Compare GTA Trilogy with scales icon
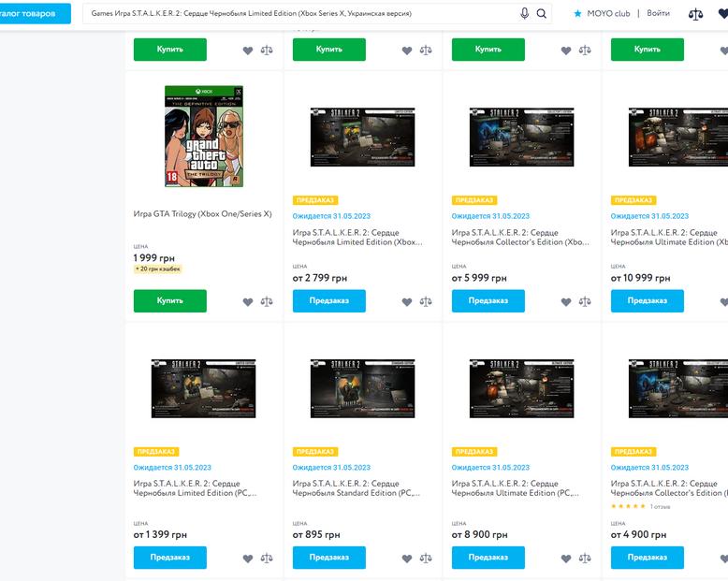728x581 pixels. (267, 301)
